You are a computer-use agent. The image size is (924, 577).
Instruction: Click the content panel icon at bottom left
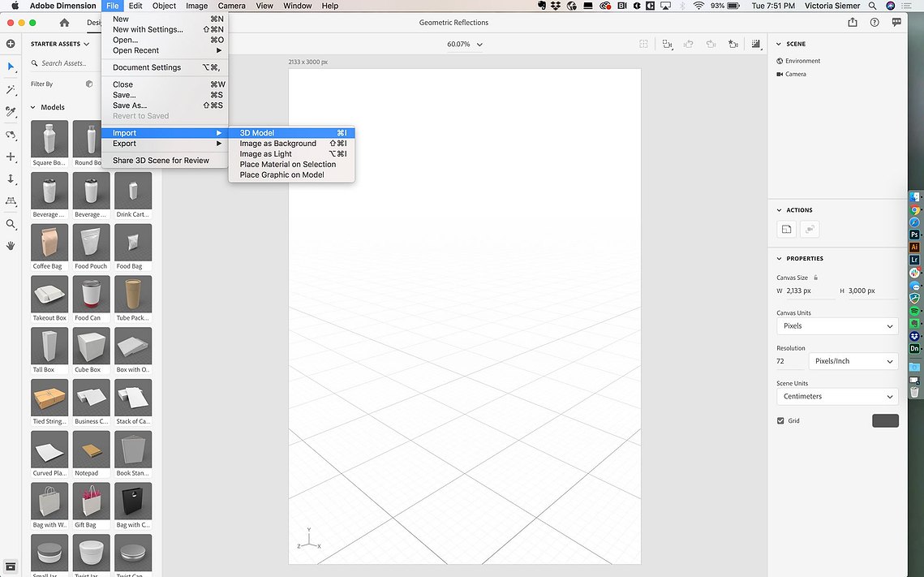[11, 567]
